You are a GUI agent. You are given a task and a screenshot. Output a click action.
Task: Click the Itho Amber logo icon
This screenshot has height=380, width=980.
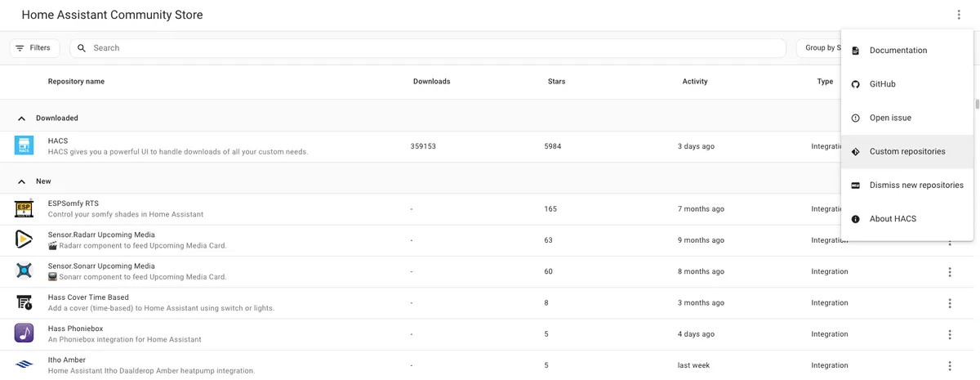click(24, 364)
